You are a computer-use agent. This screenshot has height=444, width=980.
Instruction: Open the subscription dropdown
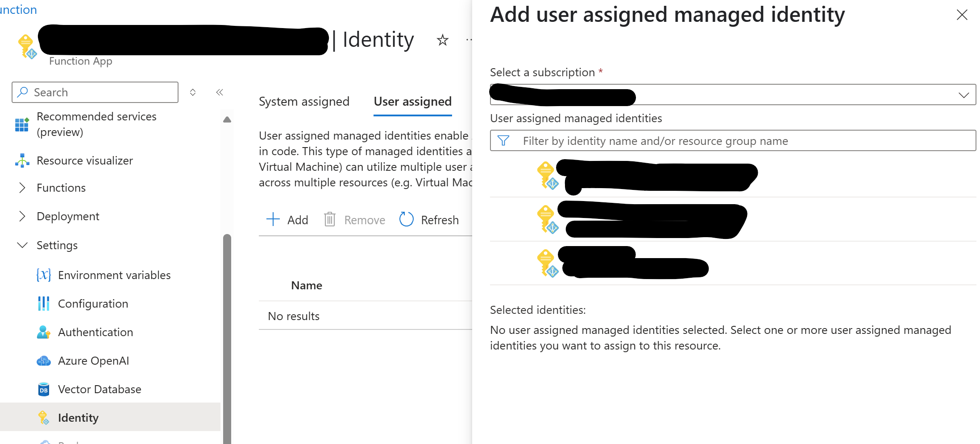pyautogui.click(x=733, y=95)
